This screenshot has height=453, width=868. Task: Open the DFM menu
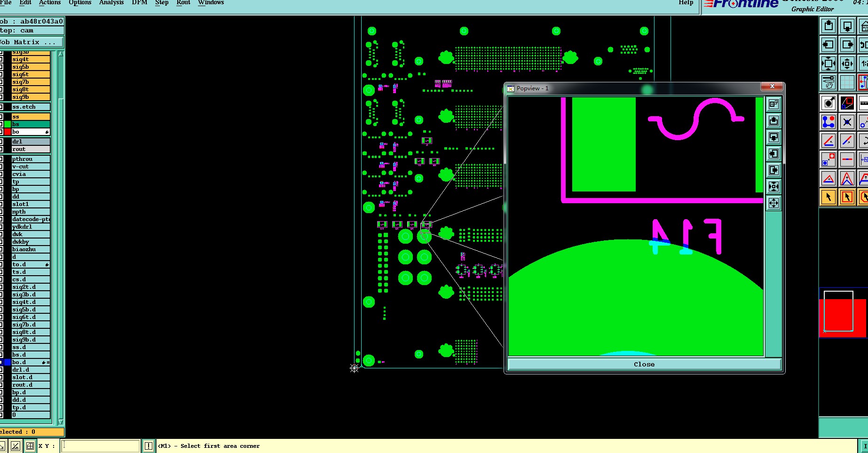[140, 2]
